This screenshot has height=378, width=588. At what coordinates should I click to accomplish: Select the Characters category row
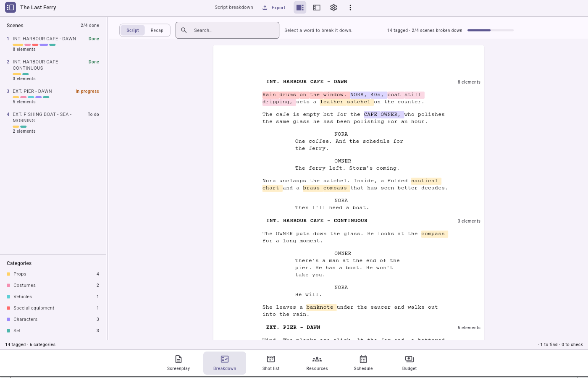53,319
